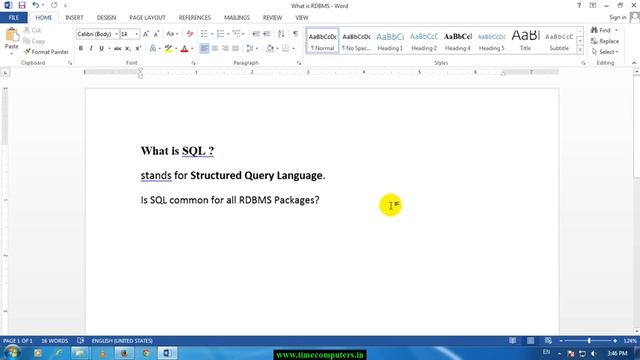Open Font dialog launcher
640x360 pixels.
193,63
